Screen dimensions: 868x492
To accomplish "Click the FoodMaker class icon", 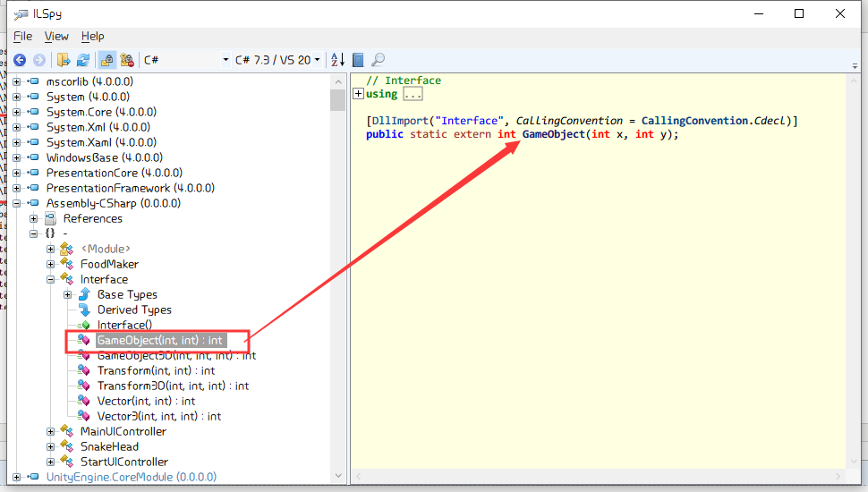I will [67, 264].
